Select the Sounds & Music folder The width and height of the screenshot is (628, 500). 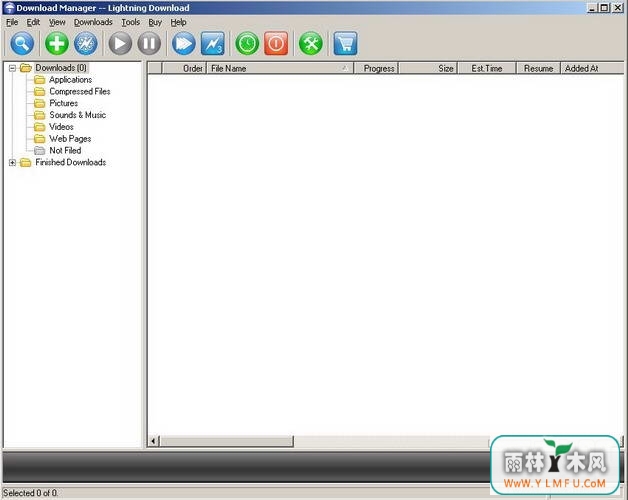click(x=78, y=115)
